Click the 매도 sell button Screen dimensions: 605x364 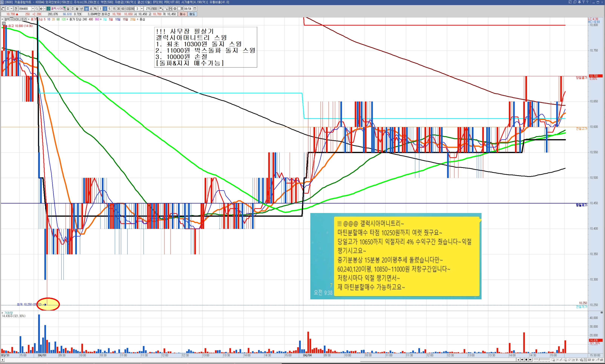point(192,14)
